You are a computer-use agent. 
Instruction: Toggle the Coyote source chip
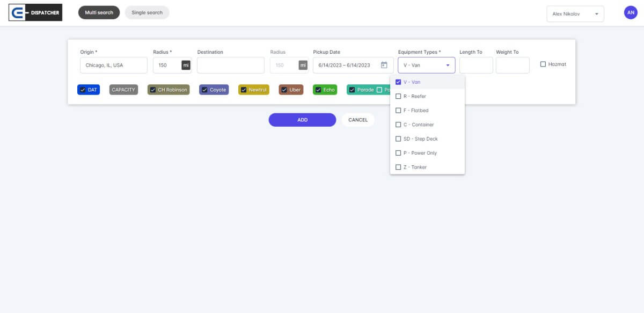214,90
